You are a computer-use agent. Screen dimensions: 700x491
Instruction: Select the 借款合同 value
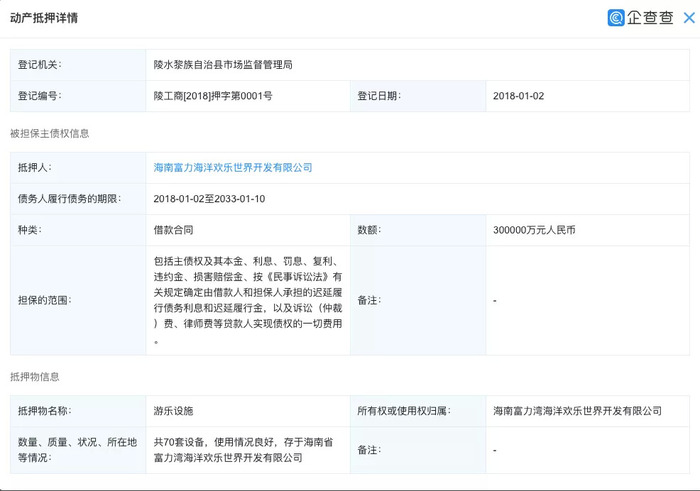pyautogui.click(x=173, y=230)
